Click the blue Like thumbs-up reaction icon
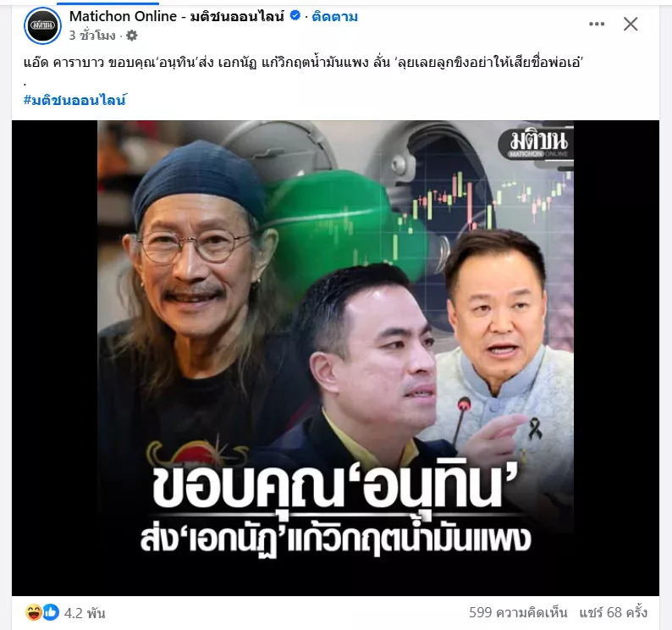 pyautogui.click(x=50, y=612)
